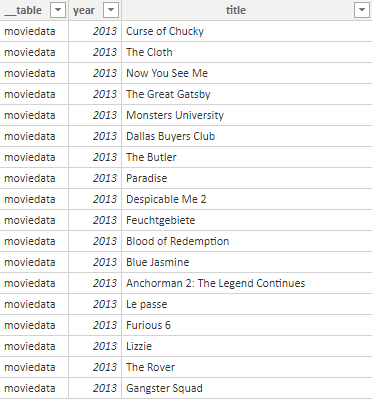
Task: Select the Now You See Me cell
Action: click(247, 73)
